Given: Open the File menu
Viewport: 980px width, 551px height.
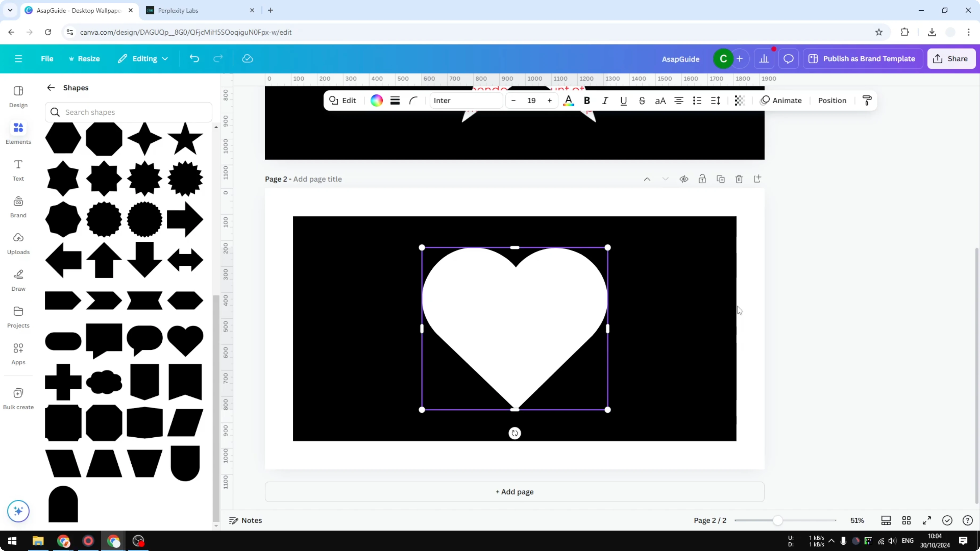Looking at the screenshot, I should tap(47, 58).
